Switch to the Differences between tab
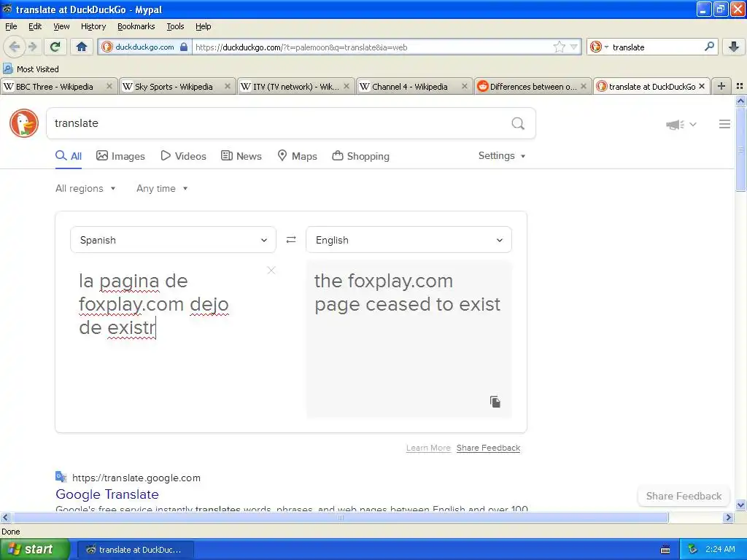The image size is (747, 560). pyautogui.click(x=533, y=86)
